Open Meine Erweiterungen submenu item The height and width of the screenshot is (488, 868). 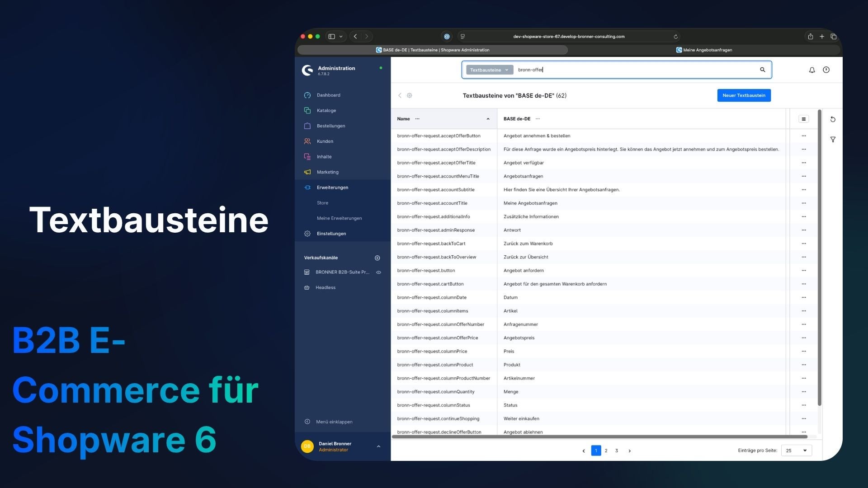(x=339, y=218)
